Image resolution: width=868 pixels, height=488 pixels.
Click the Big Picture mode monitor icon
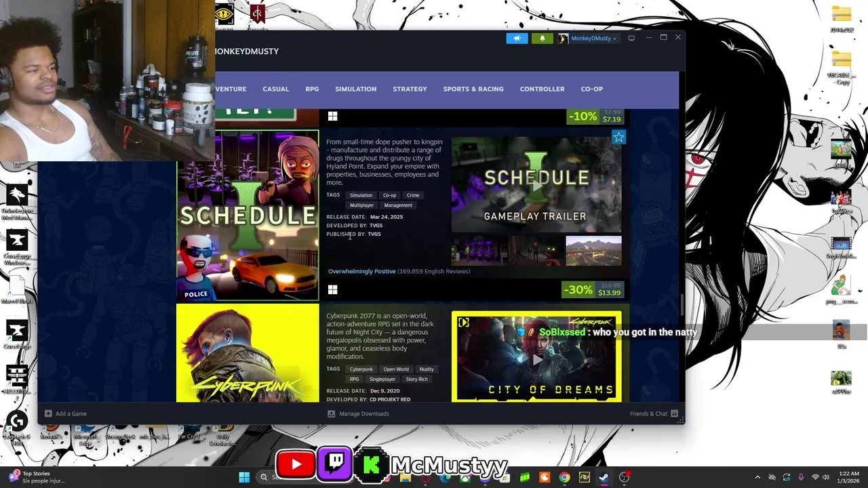click(631, 38)
